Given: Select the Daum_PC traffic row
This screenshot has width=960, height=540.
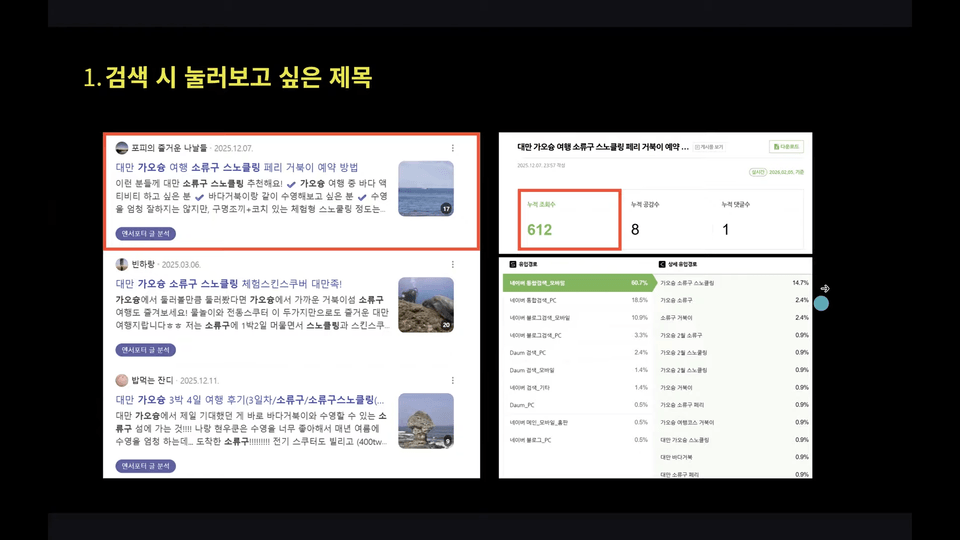Looking at the screenshot, I should [579, 405].
